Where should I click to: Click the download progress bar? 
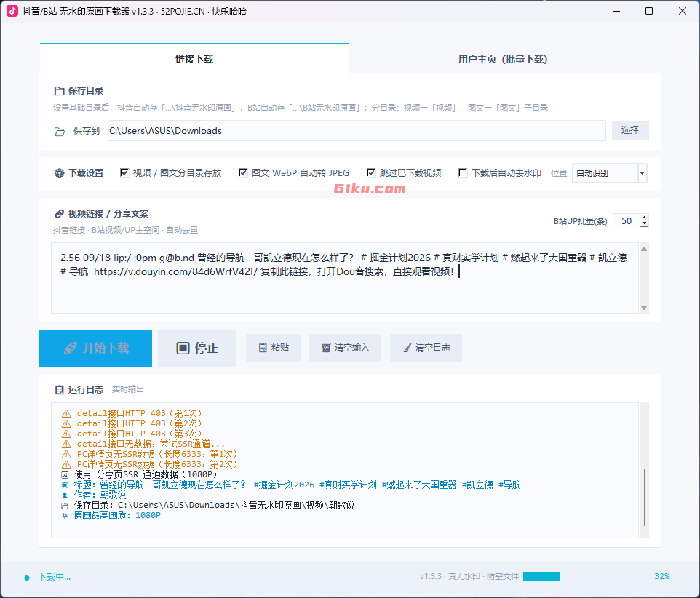tap(541, 577)
